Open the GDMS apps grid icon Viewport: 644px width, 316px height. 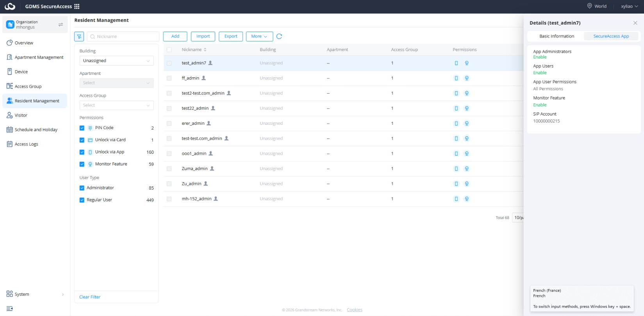point(77,6)
